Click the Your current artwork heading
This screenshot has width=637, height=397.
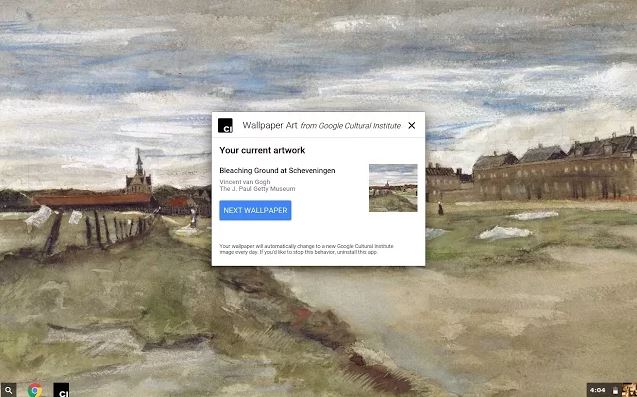point(262,150)
